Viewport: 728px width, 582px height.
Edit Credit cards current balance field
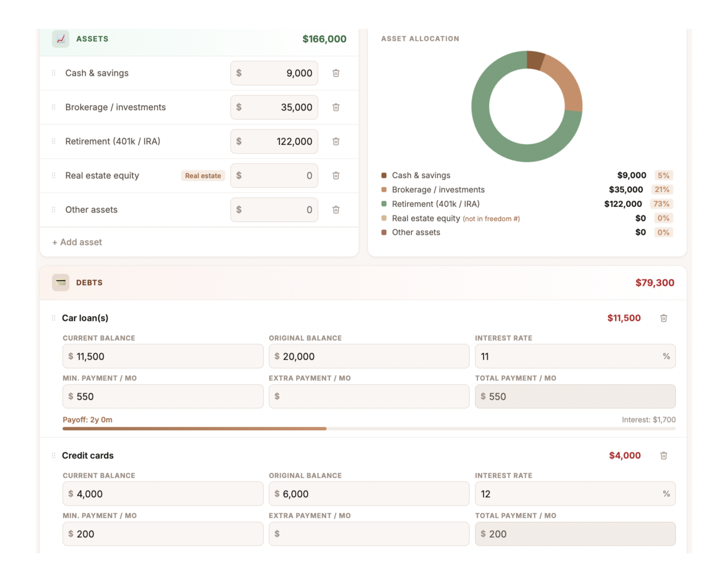pyautogui.click(x=163, y=494)
